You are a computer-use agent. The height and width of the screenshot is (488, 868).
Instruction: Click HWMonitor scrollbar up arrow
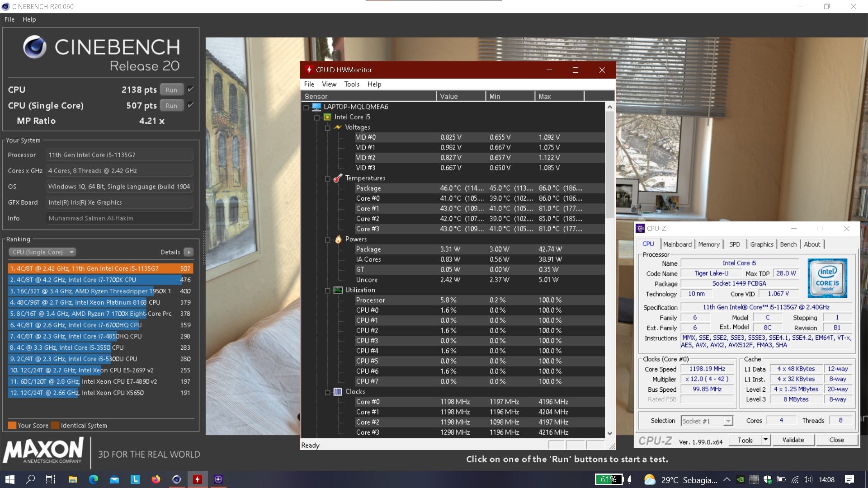tap(609, 107)
